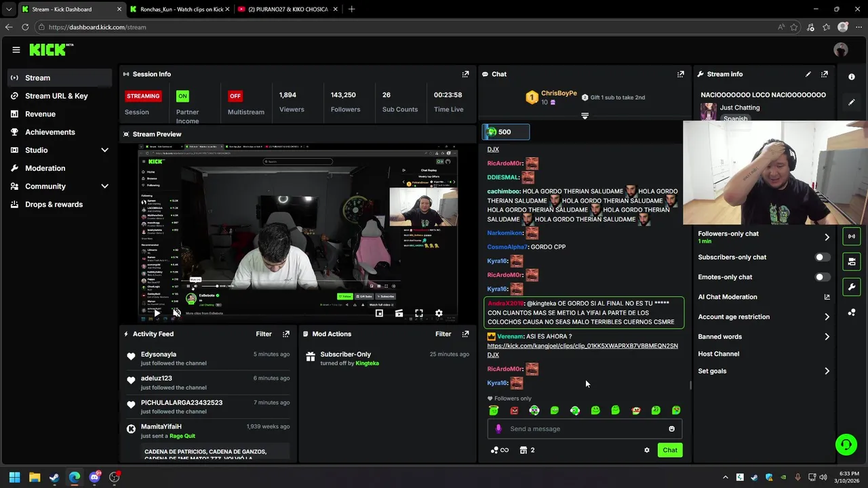Open the Mod Actions Filter
Screen dimensions: 868x488
pos(443,333)
